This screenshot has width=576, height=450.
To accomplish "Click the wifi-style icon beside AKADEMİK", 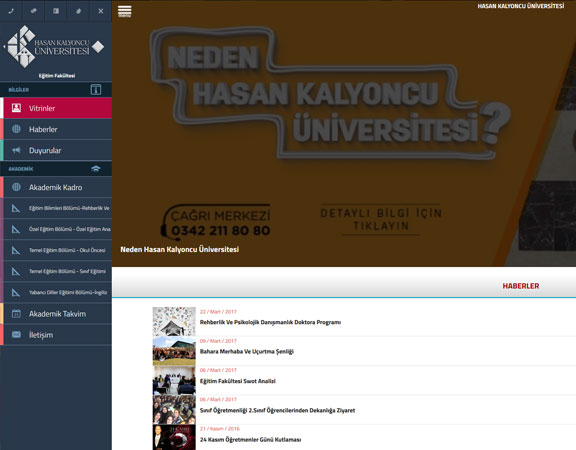I will click(96, 169).
